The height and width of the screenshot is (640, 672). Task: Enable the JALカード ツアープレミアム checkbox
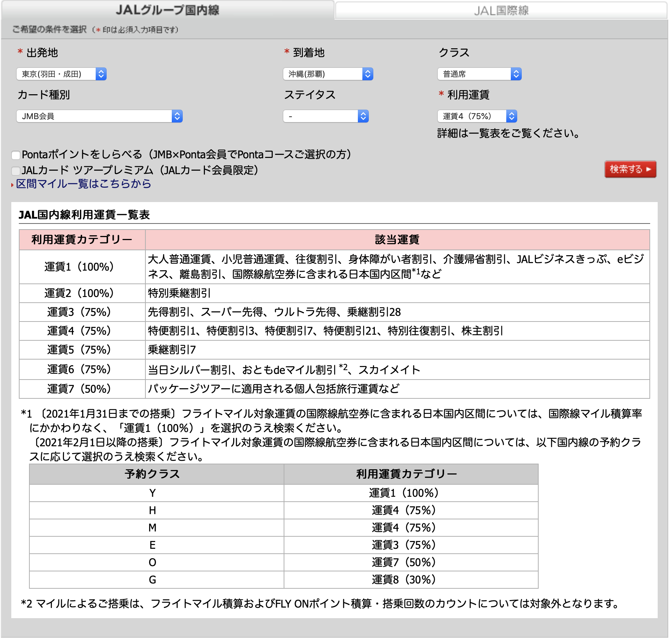[16, 171]
